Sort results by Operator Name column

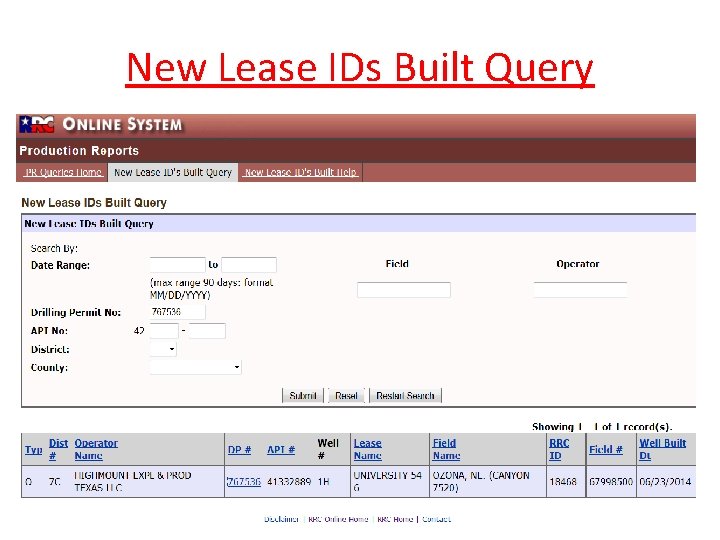click(x=96, y=450)
